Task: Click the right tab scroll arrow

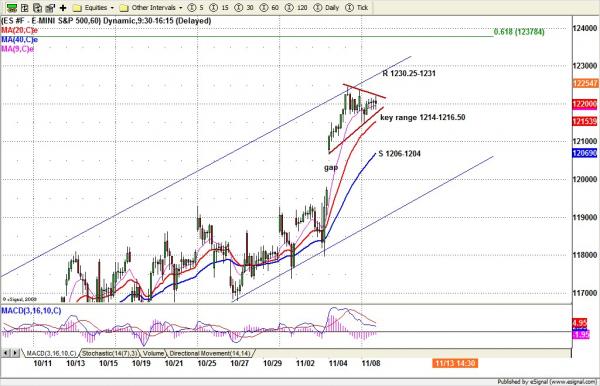Action: pos(15,353)
